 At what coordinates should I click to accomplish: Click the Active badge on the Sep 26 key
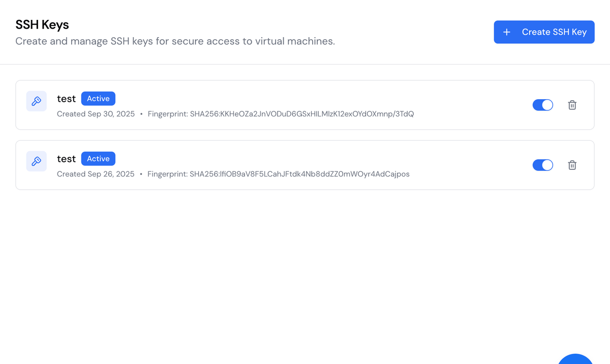coord(98,159)
